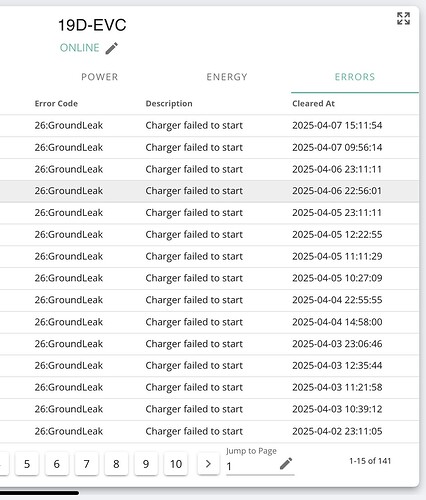Click the Jump to Page pencil icon

[x=286, y=464]
